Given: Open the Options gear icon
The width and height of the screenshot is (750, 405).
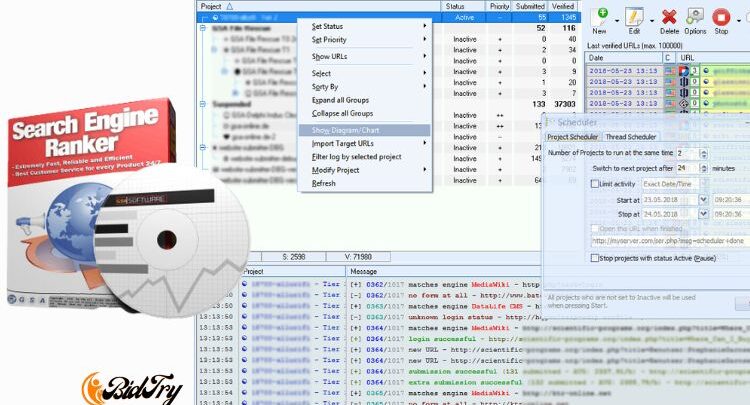Looking at the screenshot, I should 695,18.
